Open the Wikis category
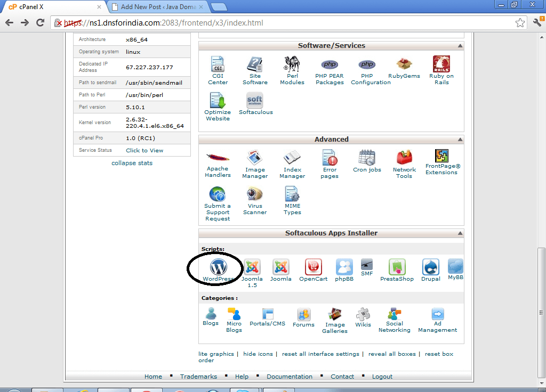The height and width of the screenshot is (392, 546). [363, 318]
